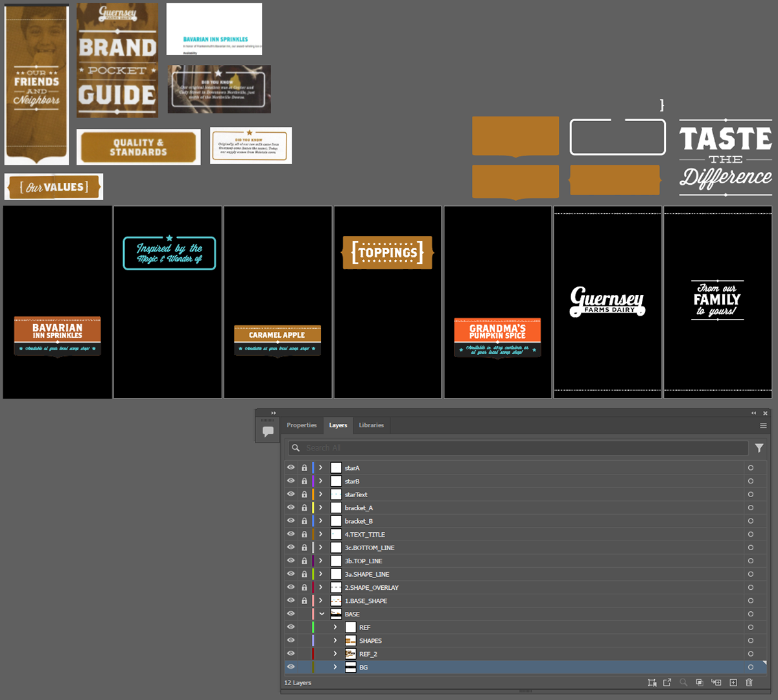The image size is (778, 700).
Task: Unlock the 3a.SHAPE_LINE layer lock icon
Action: [x=304, y=574]
